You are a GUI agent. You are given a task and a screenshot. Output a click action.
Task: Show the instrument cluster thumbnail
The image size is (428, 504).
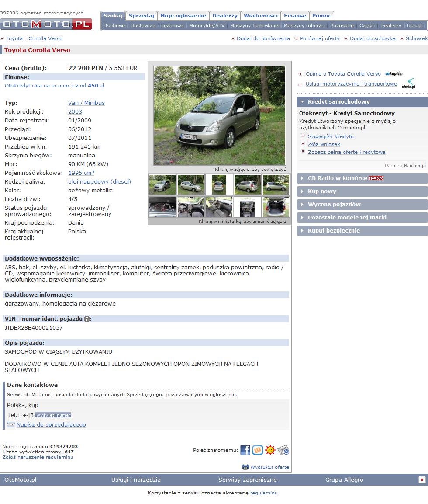pyautogui.click(x=162, y=207)
